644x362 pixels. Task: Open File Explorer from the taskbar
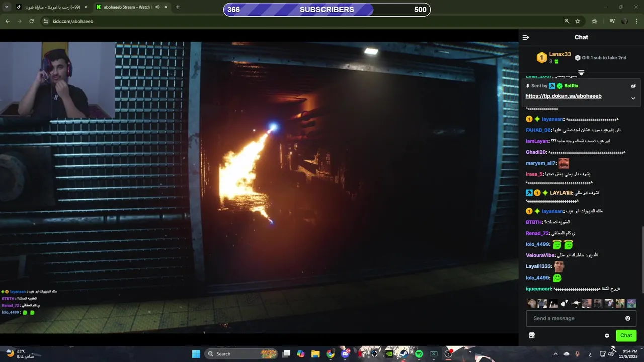click(x=315, y=354)
